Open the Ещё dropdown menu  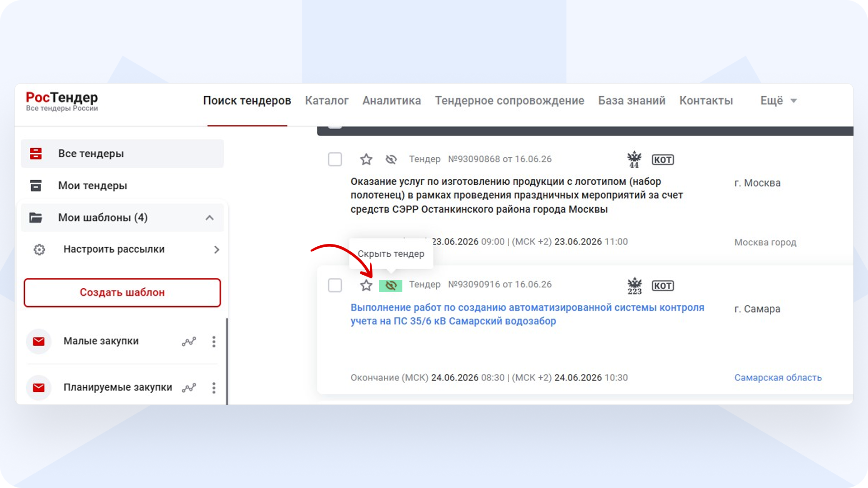(x=778, y=101)
